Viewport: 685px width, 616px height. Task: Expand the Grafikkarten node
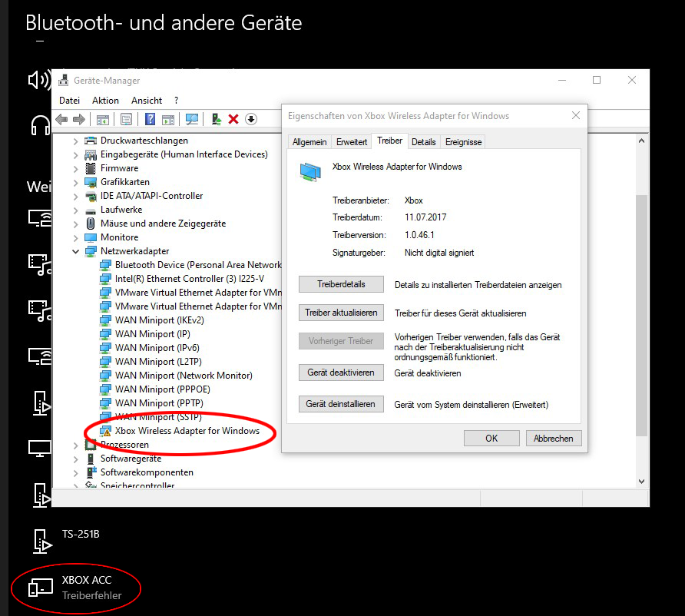click(x=75, y=183)
